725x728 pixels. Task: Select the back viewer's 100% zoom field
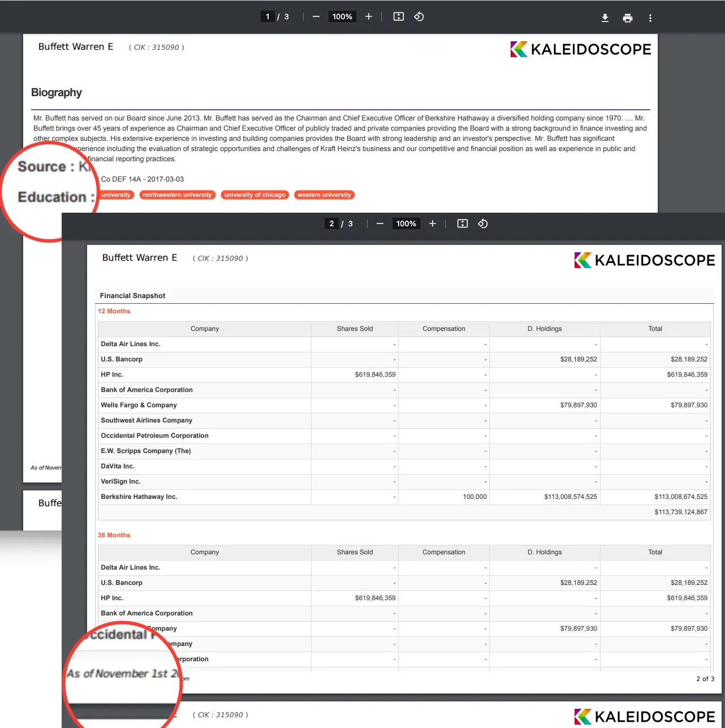click(342, 17)
